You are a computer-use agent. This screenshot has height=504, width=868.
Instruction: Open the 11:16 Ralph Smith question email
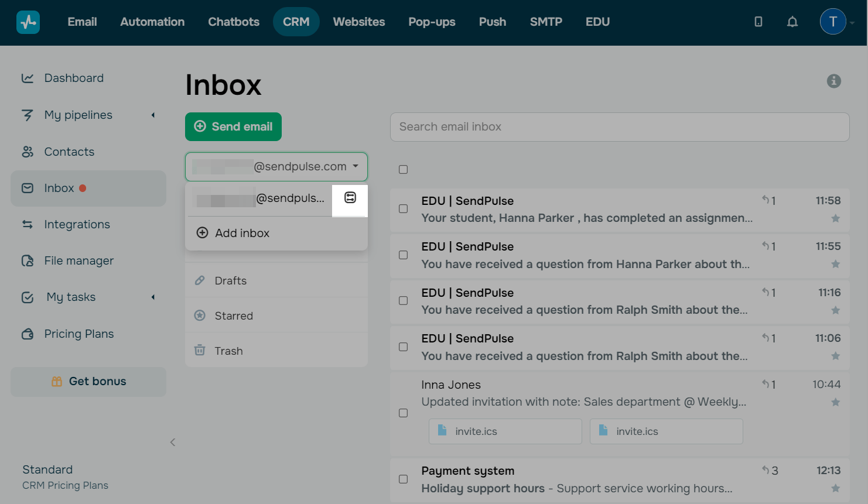pyautogui.click(x=620, y=301)
